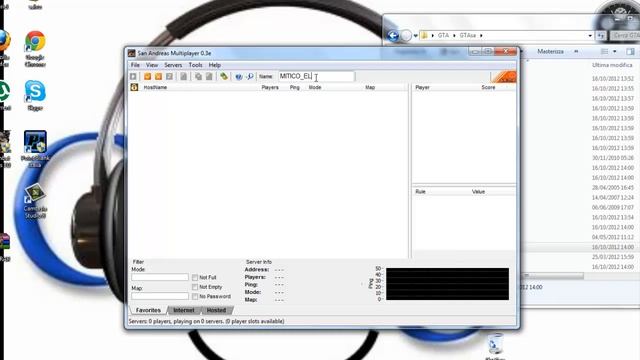Screen dimensions: 640x360
Task: Expand the arrow before GTA breadcrumb
Action: tap(433, 36)
